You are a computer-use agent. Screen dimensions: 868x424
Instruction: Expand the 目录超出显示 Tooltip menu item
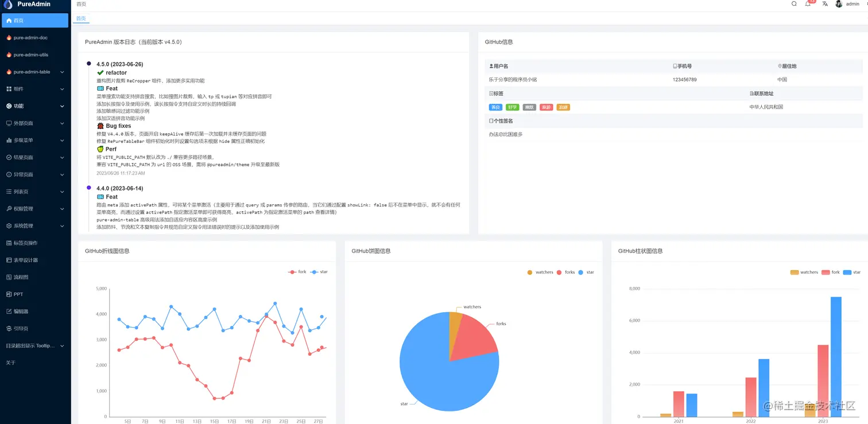[35, 346]
